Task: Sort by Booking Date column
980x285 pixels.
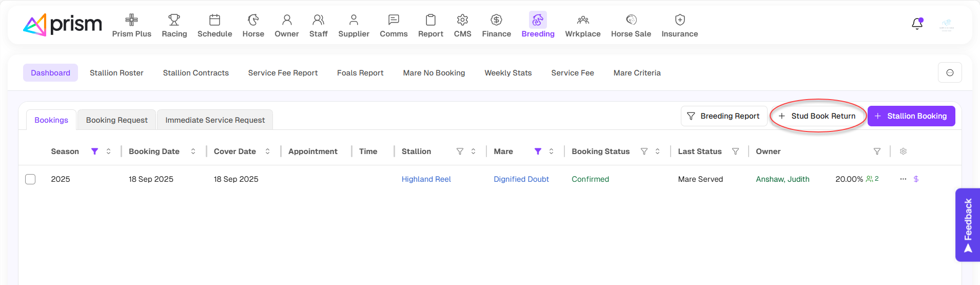Action: (x=193, y=151)
